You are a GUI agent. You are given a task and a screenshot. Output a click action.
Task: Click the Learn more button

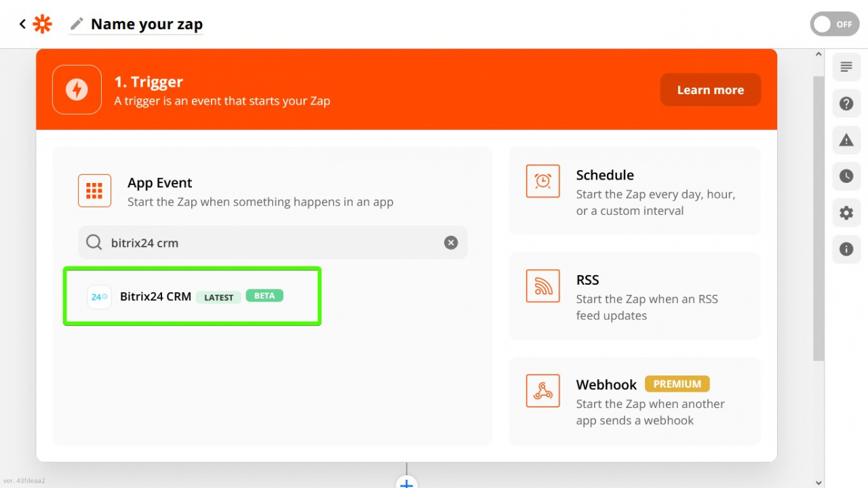click(x=710, y=89)
